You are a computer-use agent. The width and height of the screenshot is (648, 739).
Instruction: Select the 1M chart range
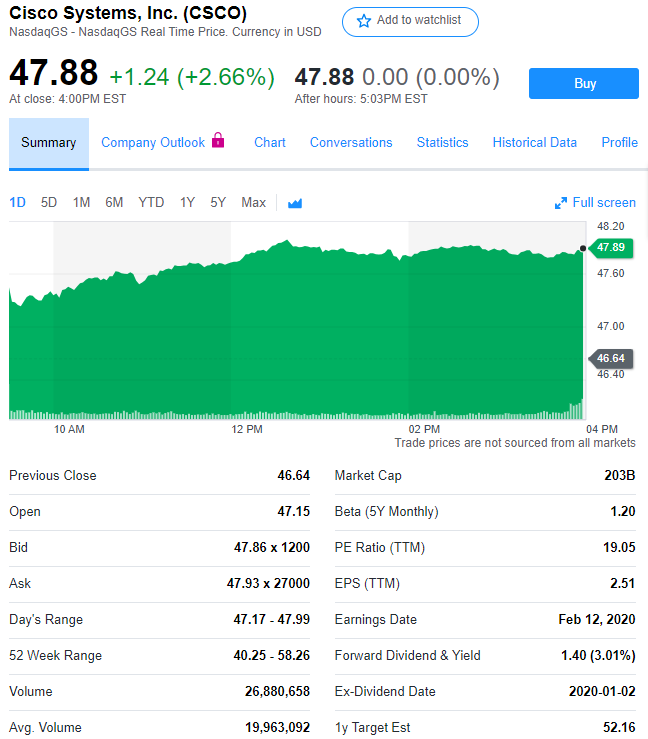click(82, 203)
